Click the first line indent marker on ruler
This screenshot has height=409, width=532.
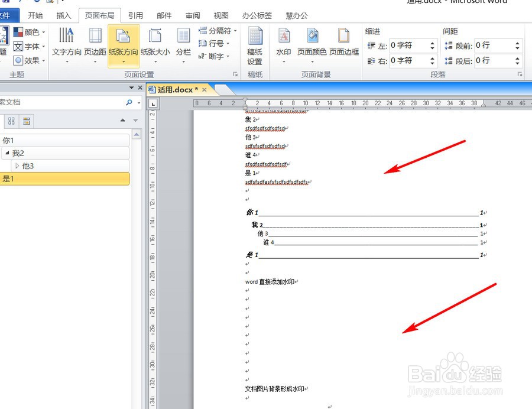pyautogui.click(x=245, y=100)
